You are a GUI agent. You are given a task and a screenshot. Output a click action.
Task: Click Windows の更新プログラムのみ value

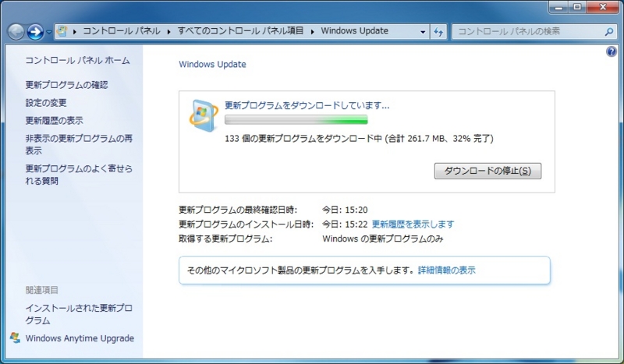(x=383, y=239)
